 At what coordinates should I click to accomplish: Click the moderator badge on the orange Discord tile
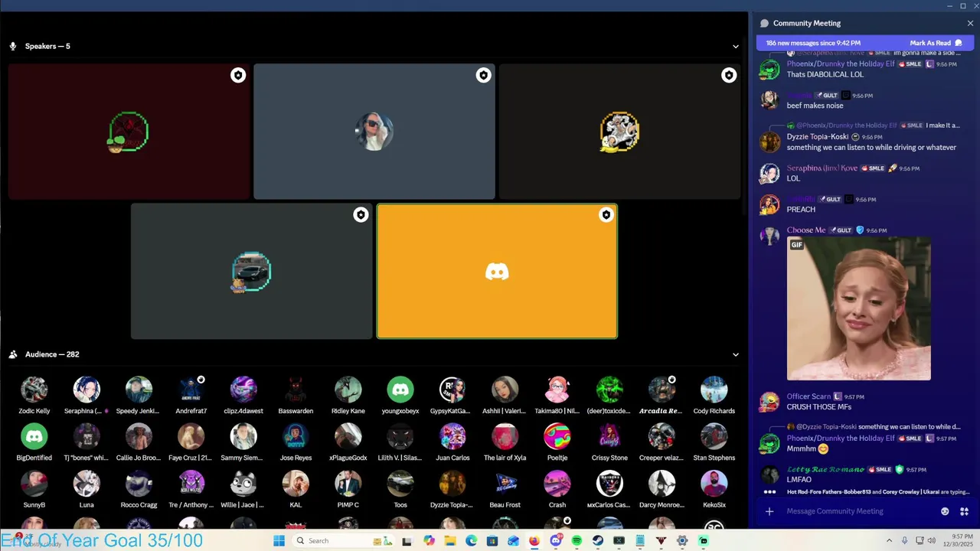[606, 215]
